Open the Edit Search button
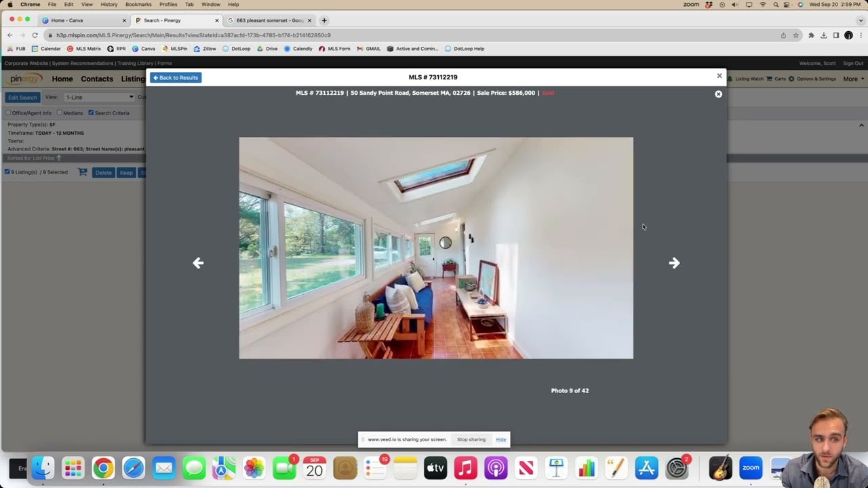The height and width of the screenshot is (488, 868). pyautogui.click(x=22, y=97)
